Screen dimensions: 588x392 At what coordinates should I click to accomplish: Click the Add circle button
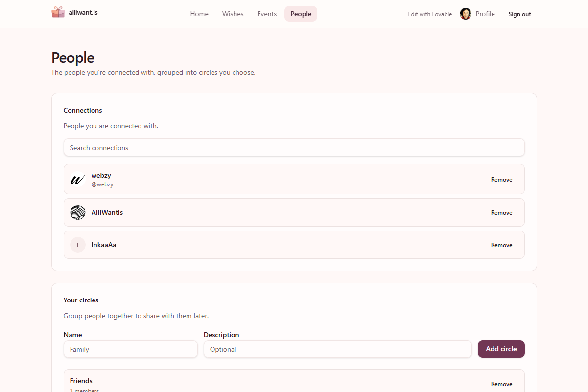(x=501, y=349)
